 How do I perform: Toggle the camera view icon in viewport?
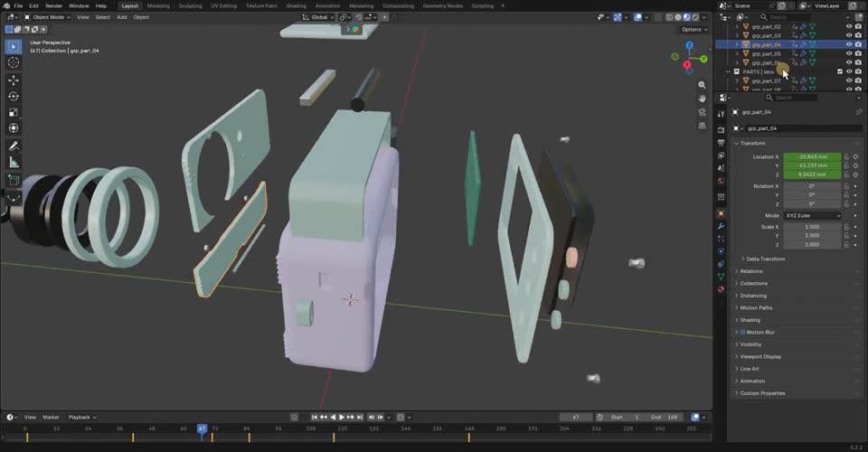coord(702,112)
